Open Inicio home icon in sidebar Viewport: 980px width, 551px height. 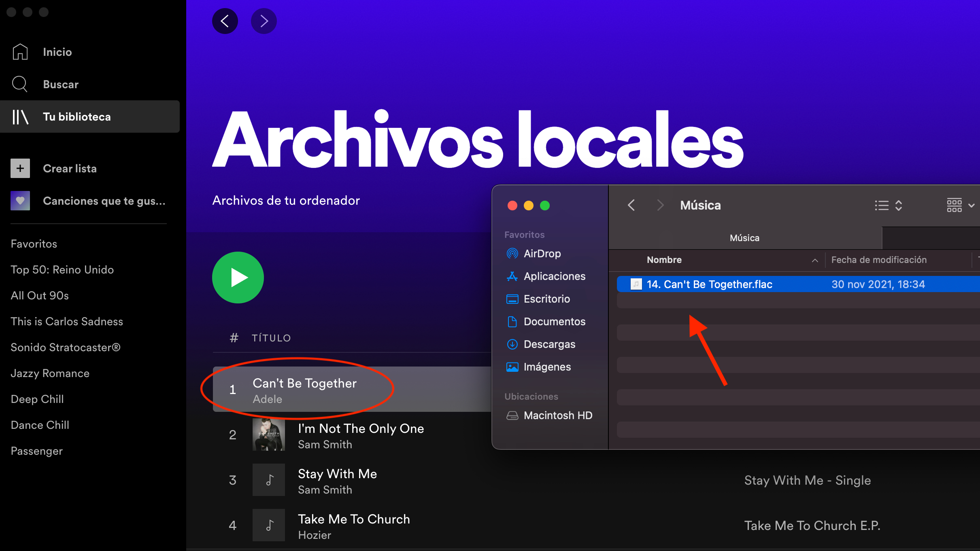tap(20, 52)
